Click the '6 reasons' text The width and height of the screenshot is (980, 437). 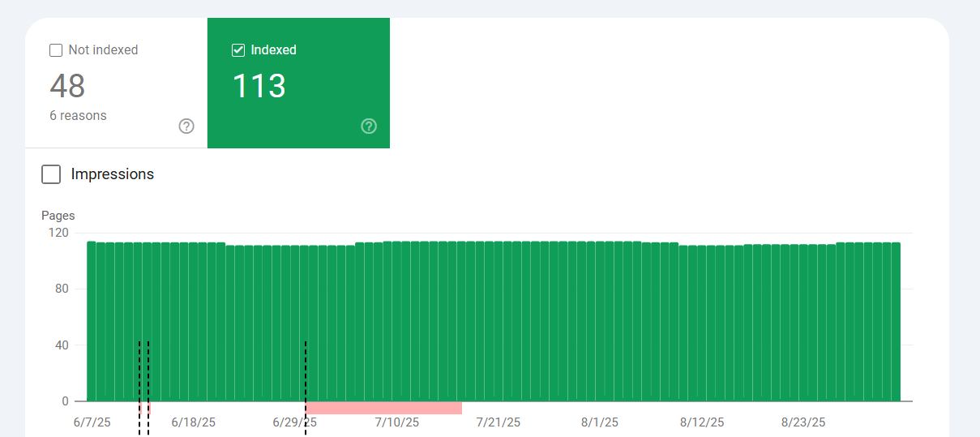[78, 116]
